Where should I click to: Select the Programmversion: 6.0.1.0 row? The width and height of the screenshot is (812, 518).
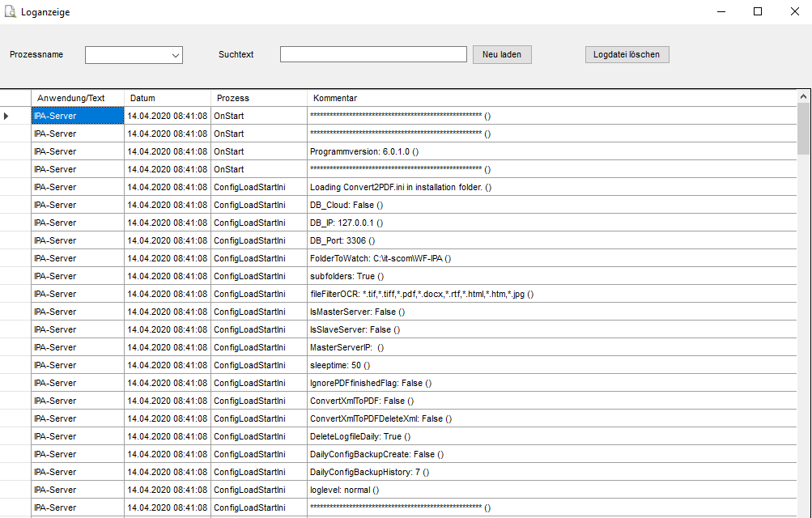pyautogui.click(x=363, y=151)
